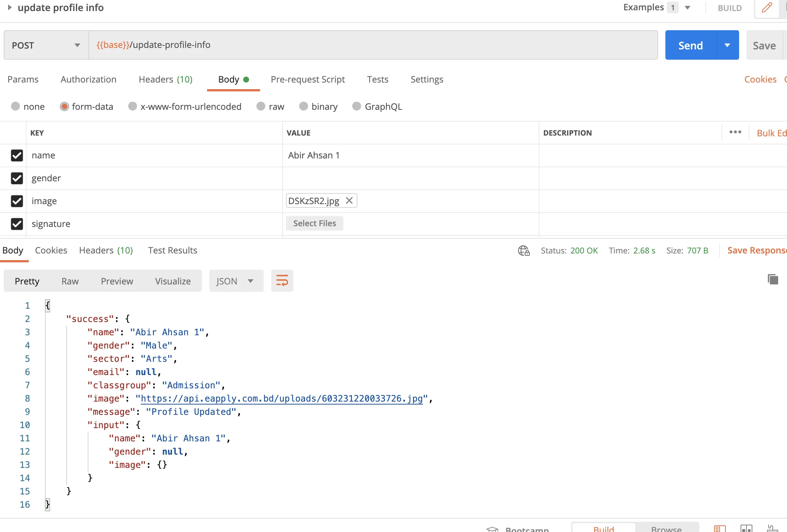Uncheck the name key checkbox
Screen dimensions: 787x532
click(x=17, y=155)
